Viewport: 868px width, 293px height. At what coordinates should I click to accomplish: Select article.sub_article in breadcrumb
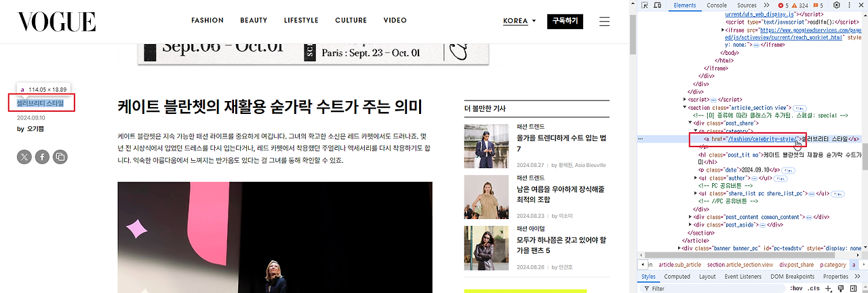pyautogui.click(x=679, y=265)
